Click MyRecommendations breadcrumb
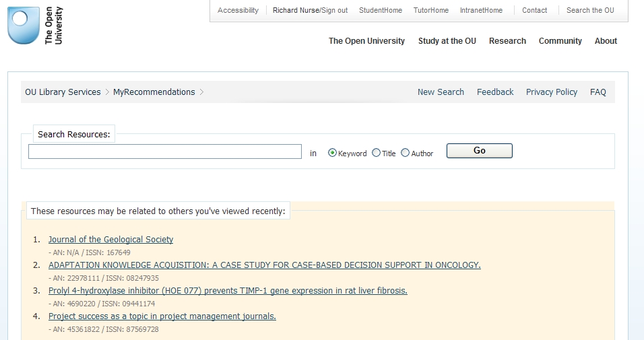 point(154,92)
